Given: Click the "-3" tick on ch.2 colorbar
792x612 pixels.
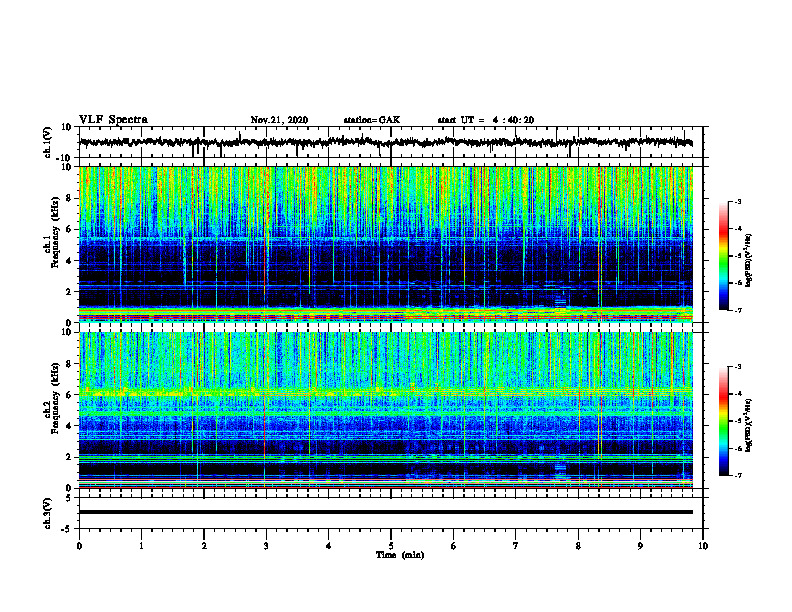Looking at the screenshot, I should [x=737, y=367].
